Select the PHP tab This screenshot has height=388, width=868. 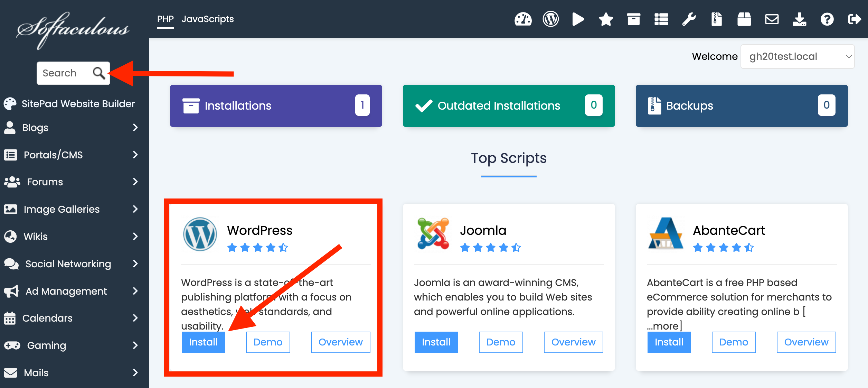[x=165, y=19]
